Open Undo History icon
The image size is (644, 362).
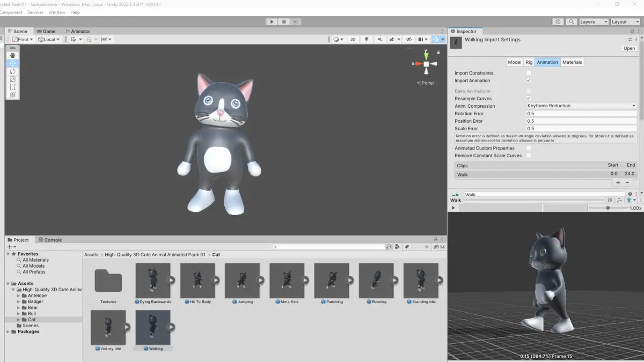[x=558, y=22]
